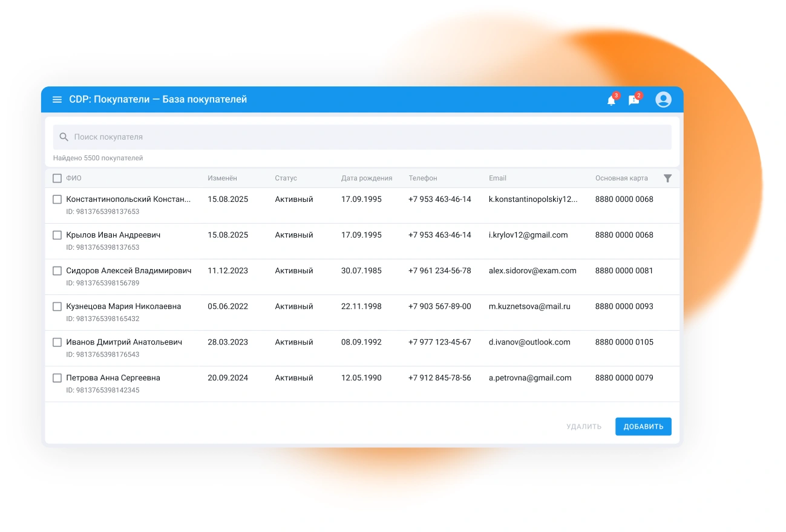Focus the Поиск покупателя search field
This screenshot has width=786, height=532.
pyautogui.click(x=363, y=137)
